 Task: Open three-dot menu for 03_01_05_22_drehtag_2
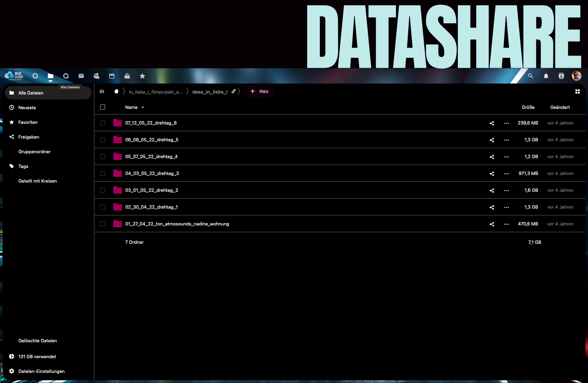(x=506, y=190)
